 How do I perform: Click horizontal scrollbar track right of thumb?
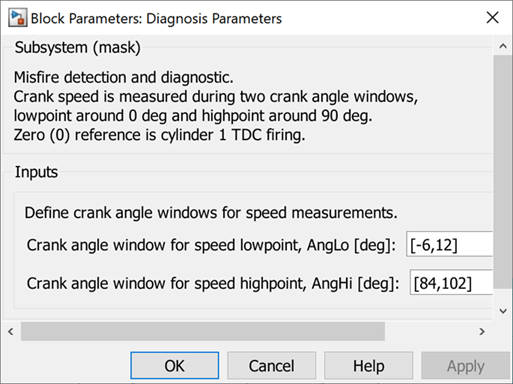(x=429, y=331)
